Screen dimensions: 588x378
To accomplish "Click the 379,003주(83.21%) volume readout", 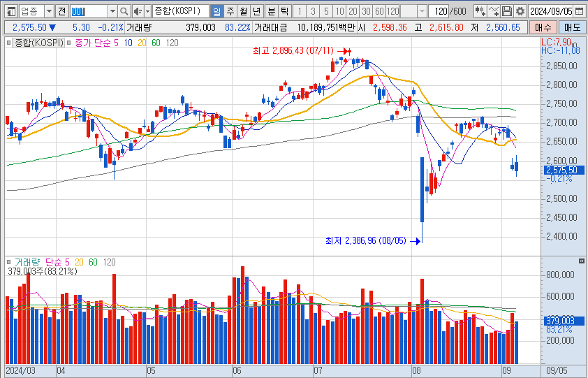I will pos(43,271).
